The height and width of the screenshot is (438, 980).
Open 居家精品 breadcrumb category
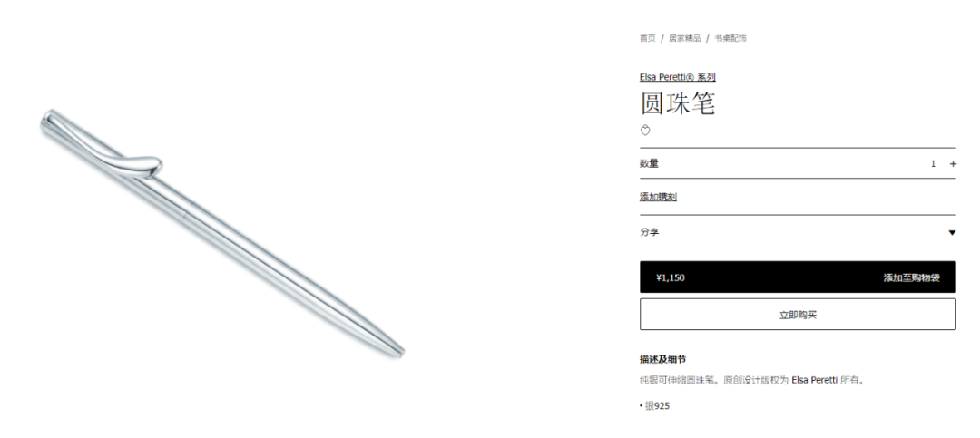point(684,38)
